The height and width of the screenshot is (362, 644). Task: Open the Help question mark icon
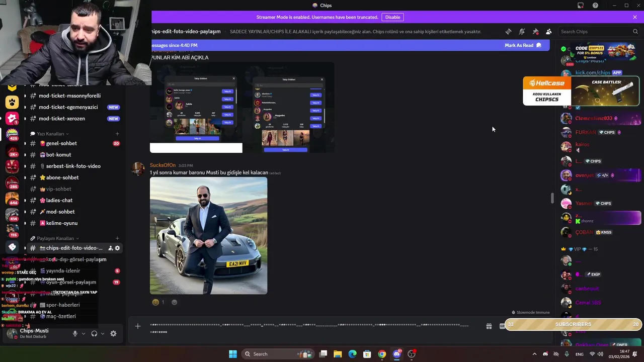(596, 6)
